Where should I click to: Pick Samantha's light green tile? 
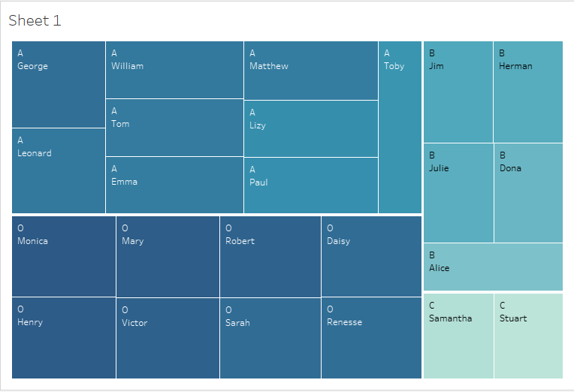coord(458,336)
